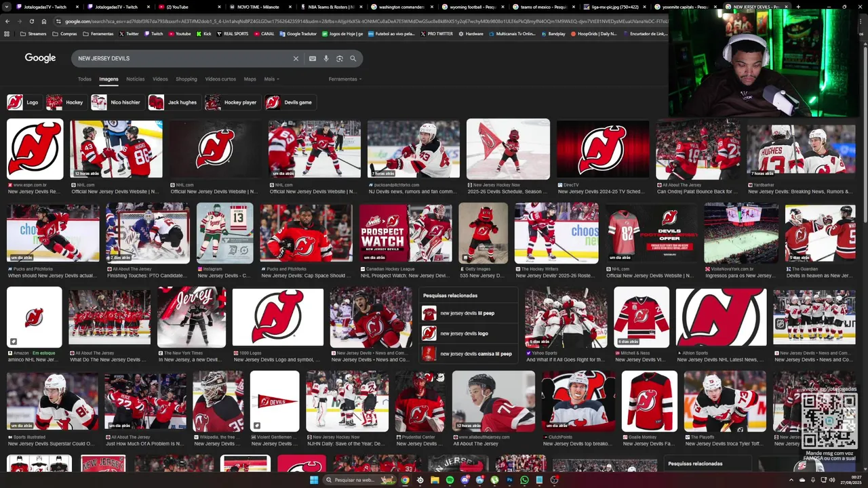
Task: Open the Compras bookmarks folder
Action: coord(65,33)
